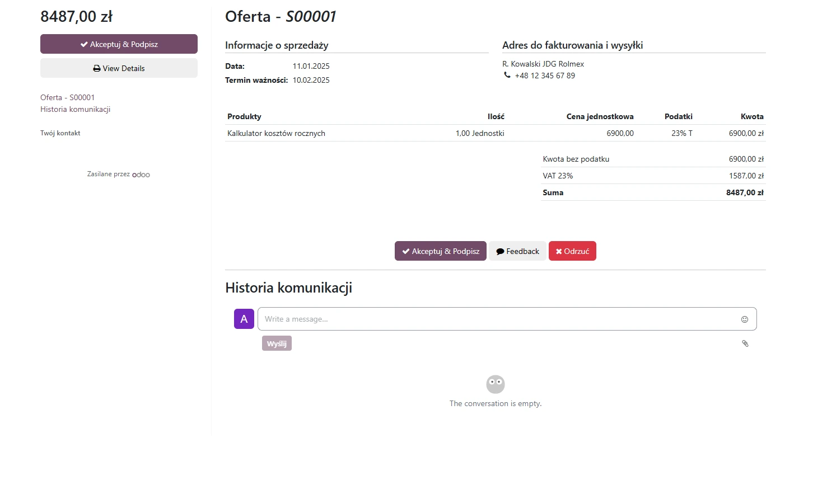Click the phone icon beside the number
This screenshot has height=504, width=827.
tap(507, 76)
